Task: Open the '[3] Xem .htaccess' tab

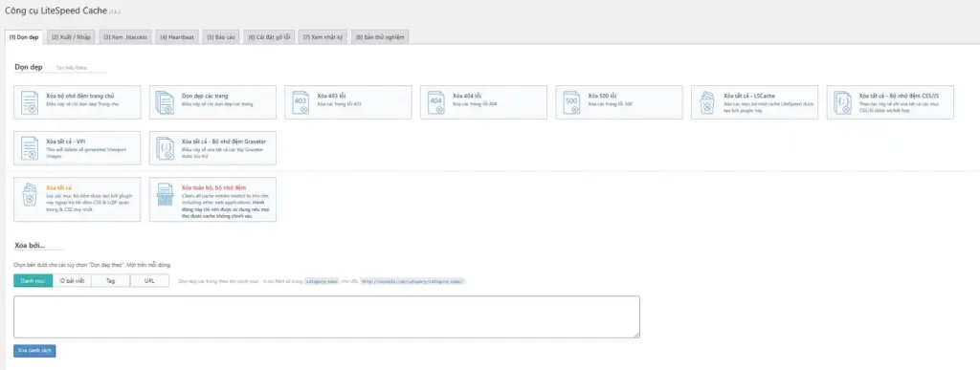Action: pos(125,37)
